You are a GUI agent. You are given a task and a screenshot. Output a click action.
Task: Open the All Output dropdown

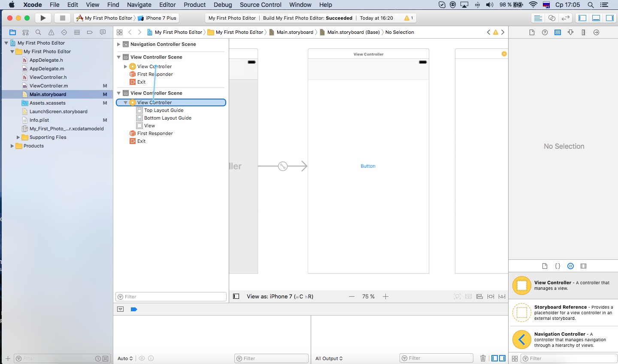coord(329,358)
